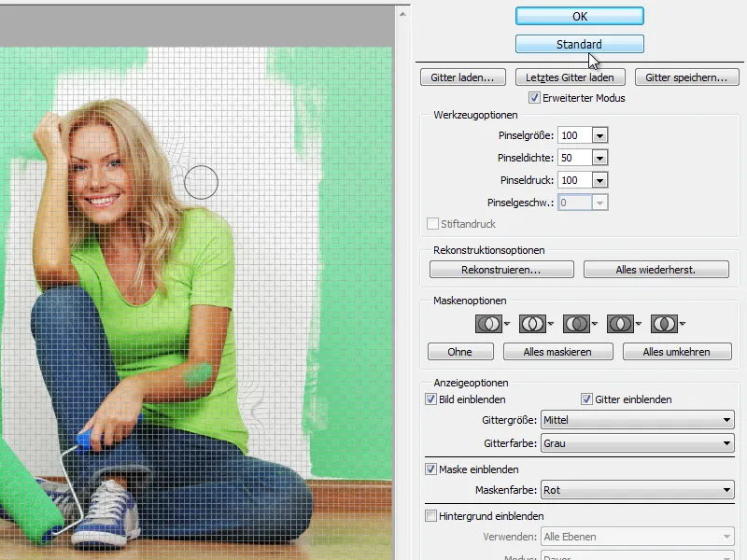Click the Stiftandruck checkbox
747x560 pixels.
(432, 224)
